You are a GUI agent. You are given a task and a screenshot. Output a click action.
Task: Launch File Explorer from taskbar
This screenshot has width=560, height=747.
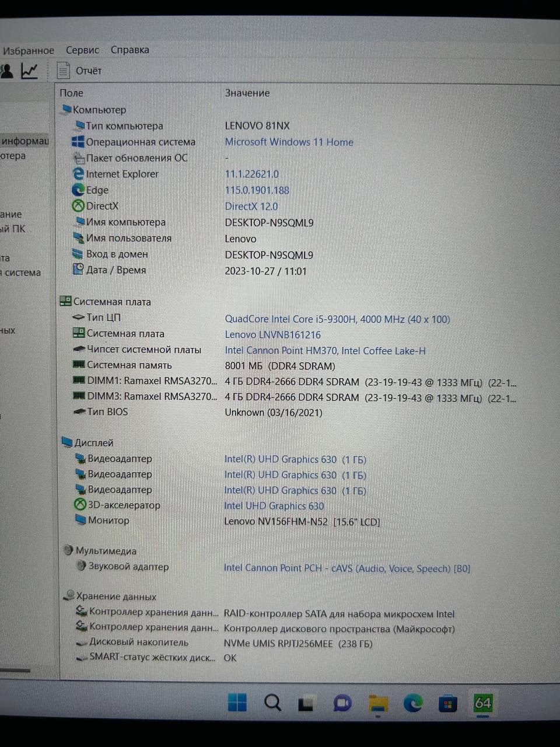pos(378,703)
